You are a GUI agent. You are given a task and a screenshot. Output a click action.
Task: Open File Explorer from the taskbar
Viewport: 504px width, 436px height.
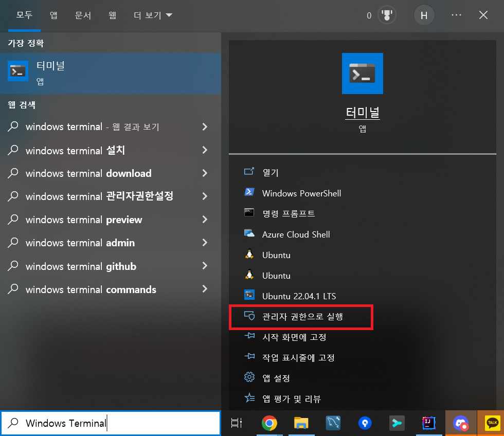click(301, 423)
